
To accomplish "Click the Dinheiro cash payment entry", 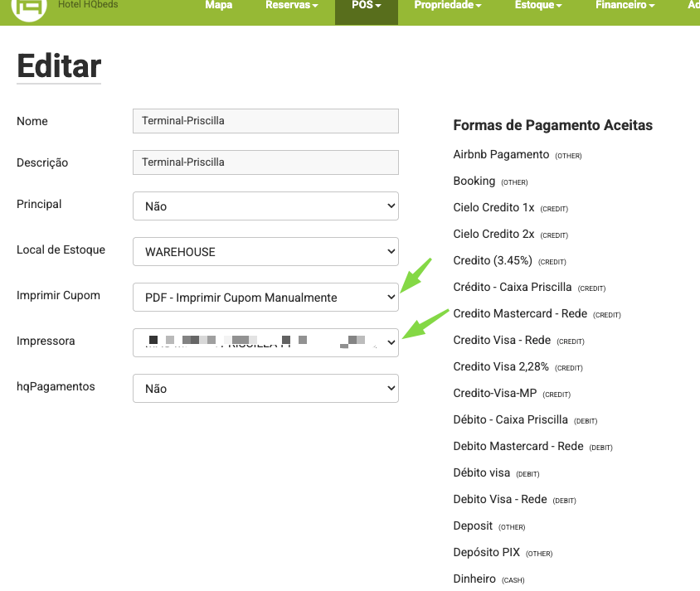I will coord(475,579).
